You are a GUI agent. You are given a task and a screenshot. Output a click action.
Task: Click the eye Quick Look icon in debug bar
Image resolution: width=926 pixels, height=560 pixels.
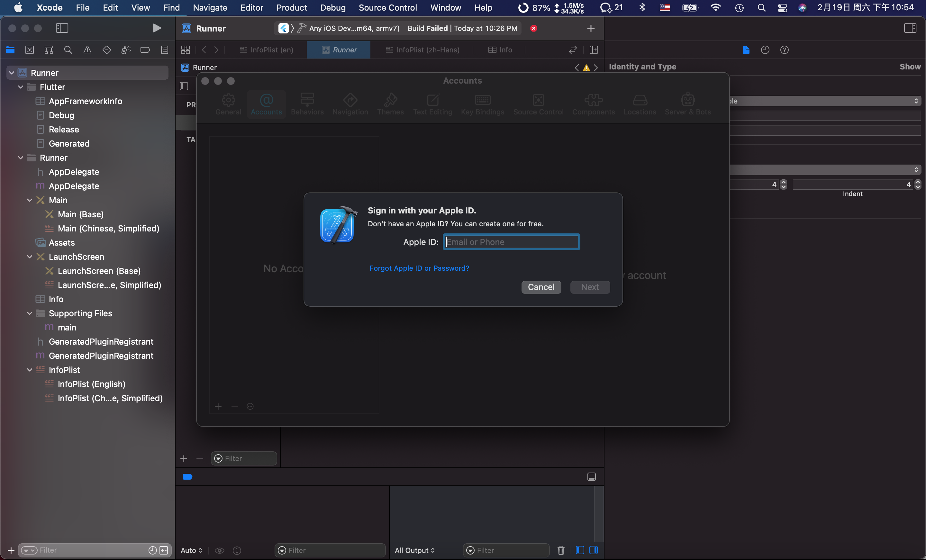tap(220, 551)
